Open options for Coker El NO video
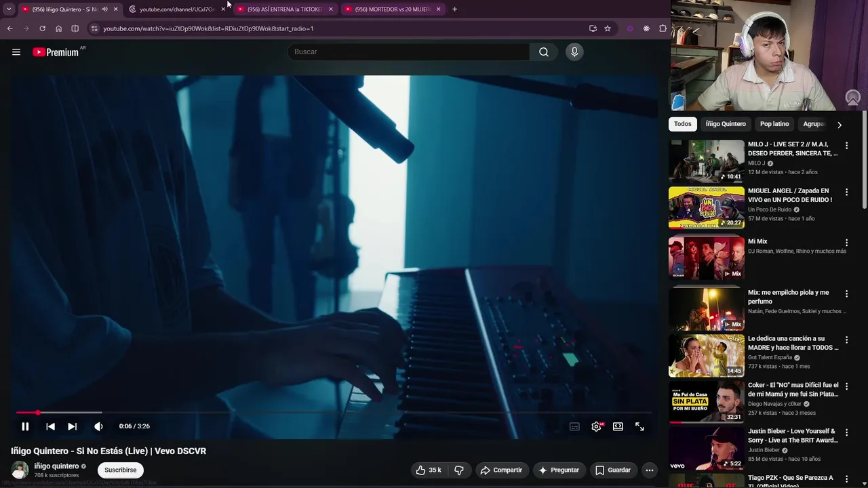 [846, 386]
